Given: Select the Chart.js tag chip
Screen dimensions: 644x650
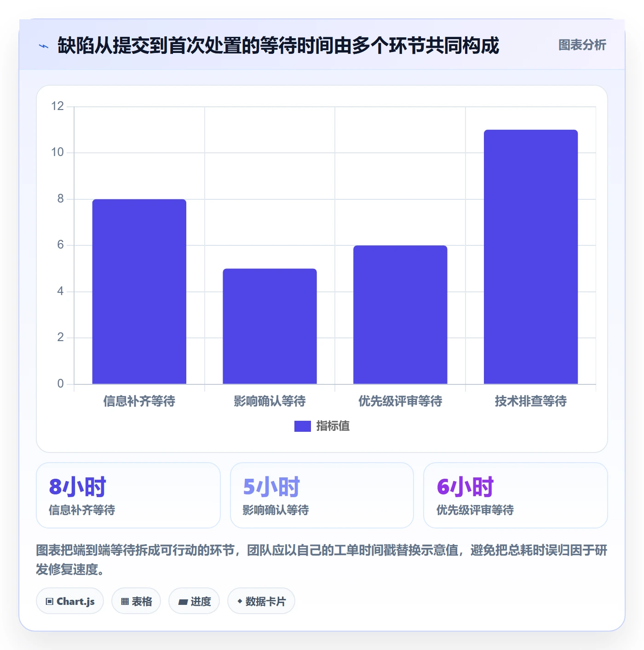Looking at the screenshot, I should 70,601.
